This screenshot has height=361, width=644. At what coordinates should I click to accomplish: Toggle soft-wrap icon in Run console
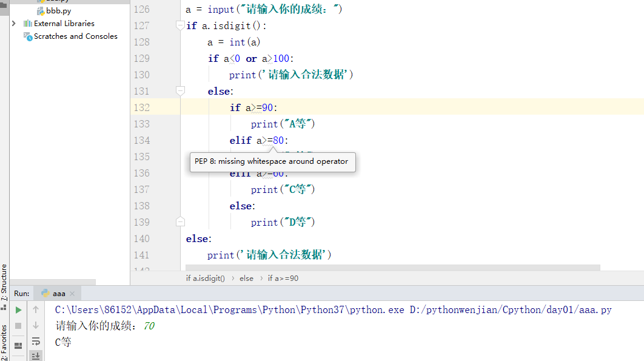(36, 341)
